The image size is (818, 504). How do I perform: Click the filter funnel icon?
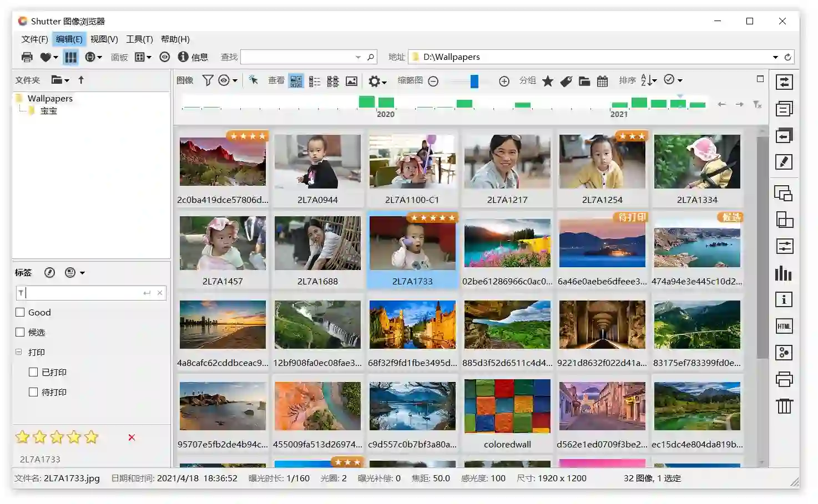[x=208, y=80]
